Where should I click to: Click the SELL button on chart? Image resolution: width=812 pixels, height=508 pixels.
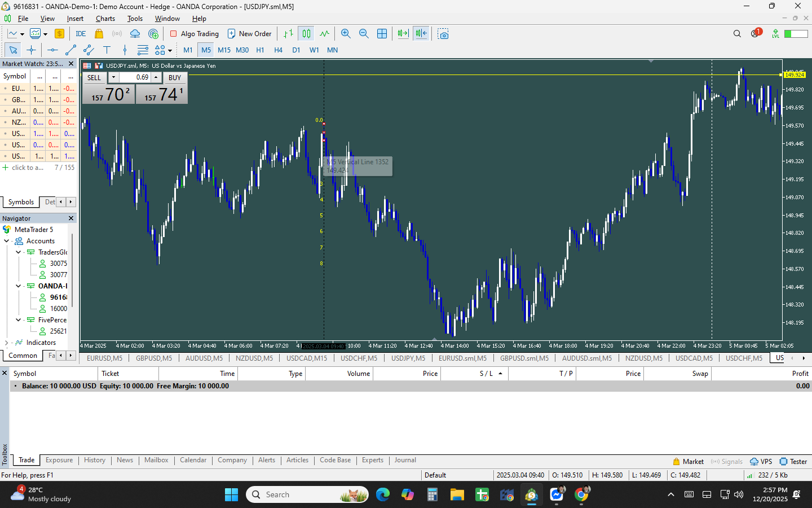[x=95, y=78]
